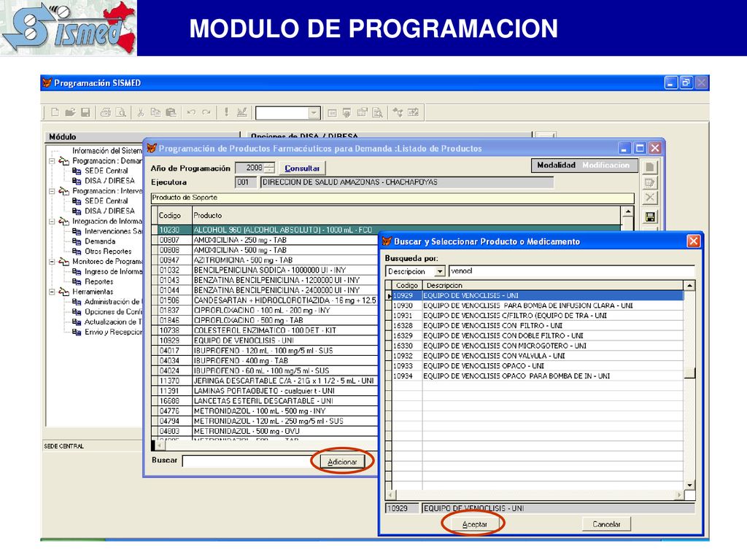Click the Cancelar button
The image size is (747, 560).
[x=606, y=524]
